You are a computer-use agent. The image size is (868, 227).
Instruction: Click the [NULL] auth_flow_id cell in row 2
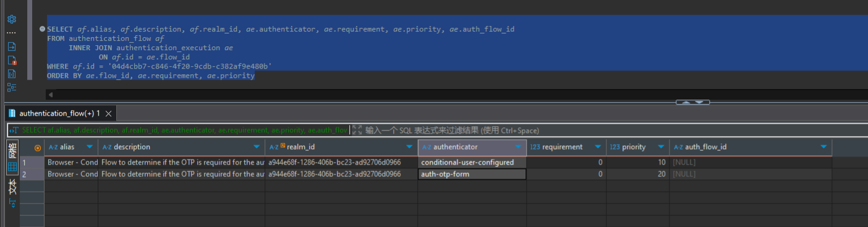tap(751, 174)
